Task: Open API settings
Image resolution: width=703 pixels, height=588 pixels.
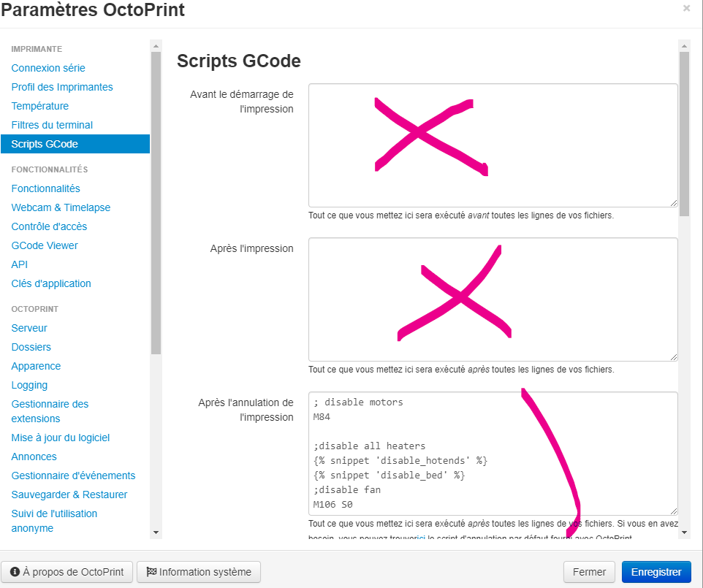Action: point(19,264)
